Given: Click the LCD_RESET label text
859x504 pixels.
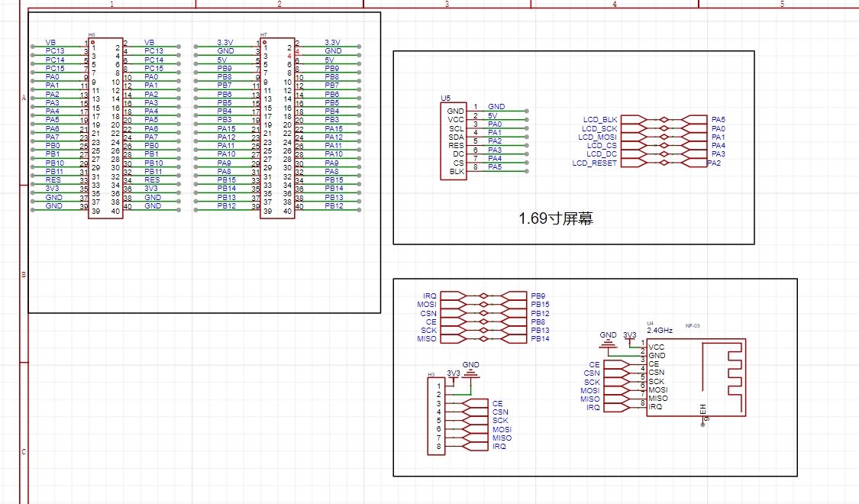Looking at the screenshot, I should (594, 163).
